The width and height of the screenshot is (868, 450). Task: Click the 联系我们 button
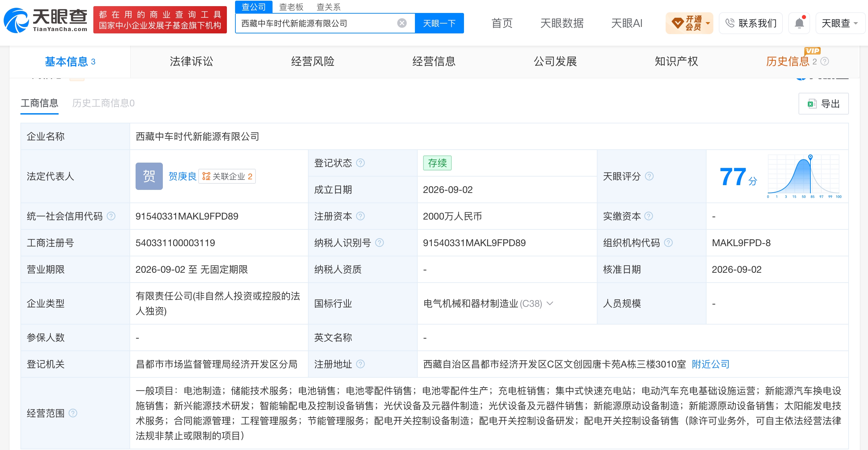point(751,23)
